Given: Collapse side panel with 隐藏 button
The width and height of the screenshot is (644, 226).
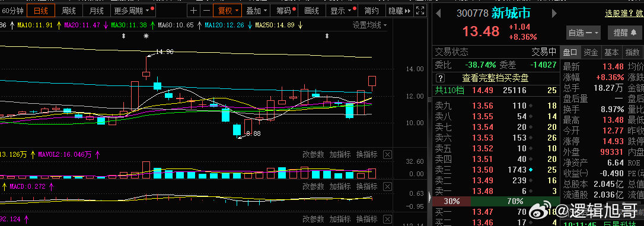Looking at the screenshot, I should click(x=399, y=11).
